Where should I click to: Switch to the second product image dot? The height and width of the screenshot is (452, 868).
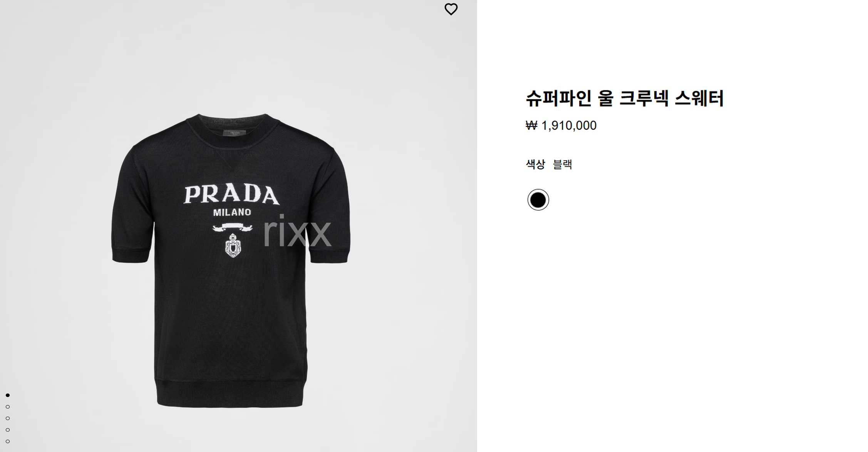(x=8, y=407)
